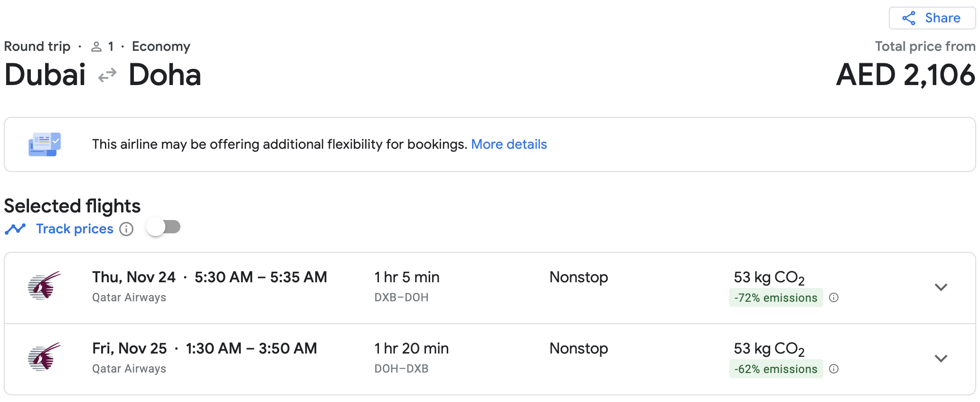
Task: Click the flexible booking ticket icon
Action: tap(45, 144)
